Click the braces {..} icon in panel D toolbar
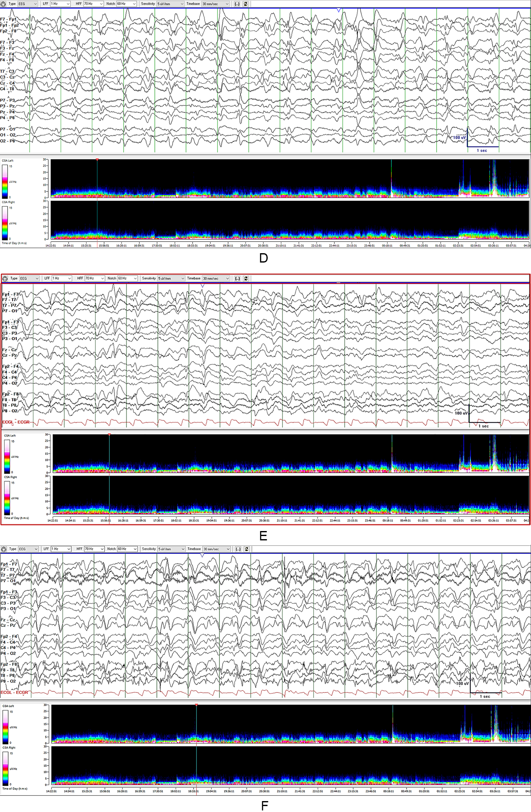 237,4
